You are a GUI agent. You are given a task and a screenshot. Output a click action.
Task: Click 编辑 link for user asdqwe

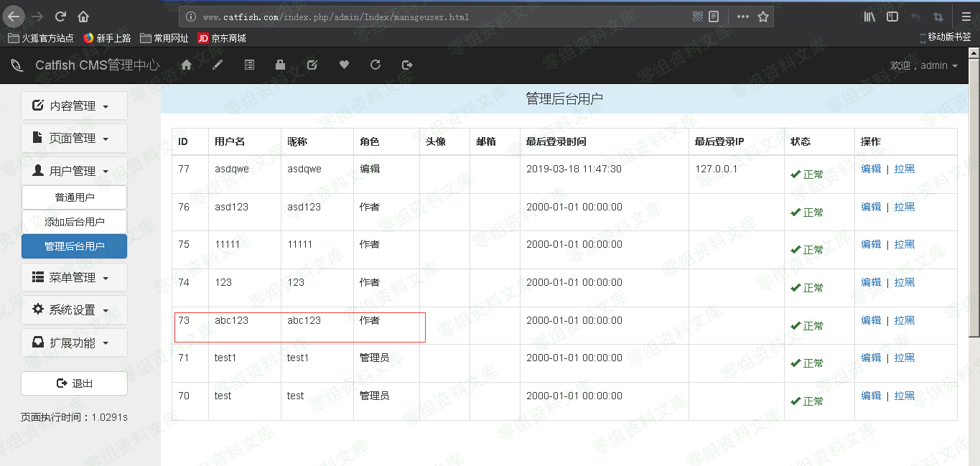[871, 169]
